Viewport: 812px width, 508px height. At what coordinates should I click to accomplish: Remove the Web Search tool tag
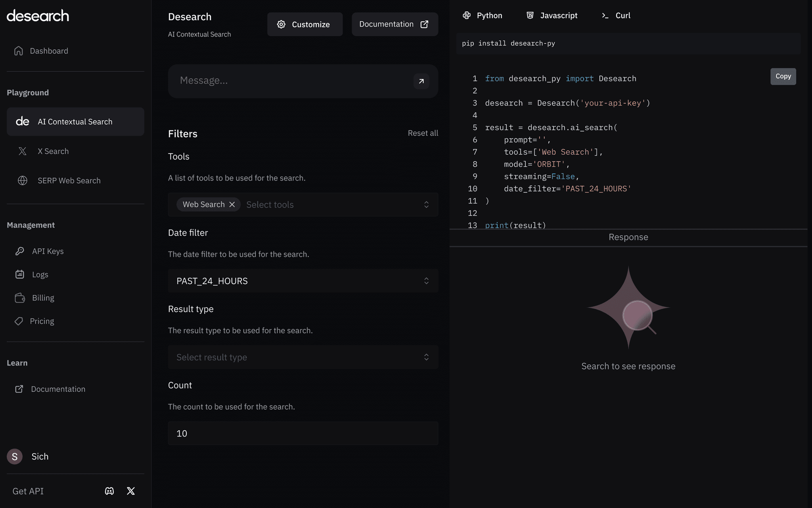pos(232,204)
